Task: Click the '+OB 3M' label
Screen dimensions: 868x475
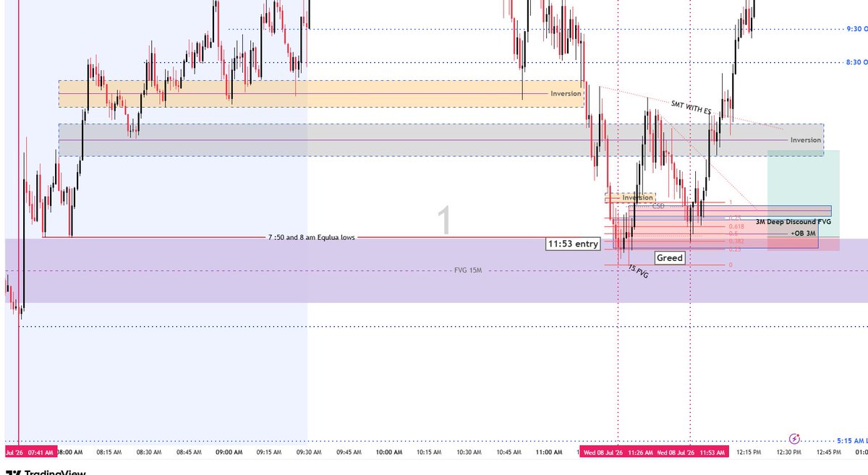Action: click(804, 234)
